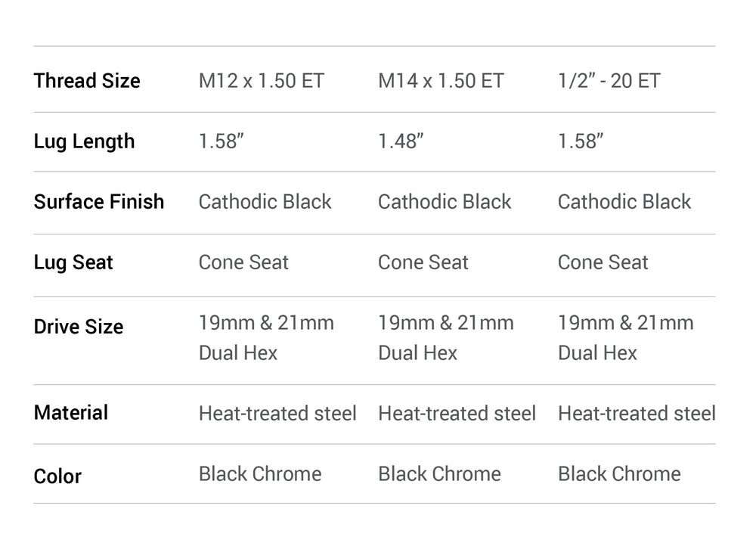Viewport: 756px width, 546px height.
Task: Click the "Lug Seat" row label
Action: click(x=73, y=262)
